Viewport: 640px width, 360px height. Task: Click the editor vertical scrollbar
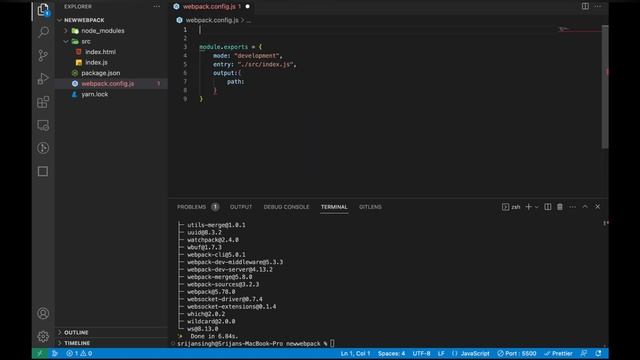605,87
